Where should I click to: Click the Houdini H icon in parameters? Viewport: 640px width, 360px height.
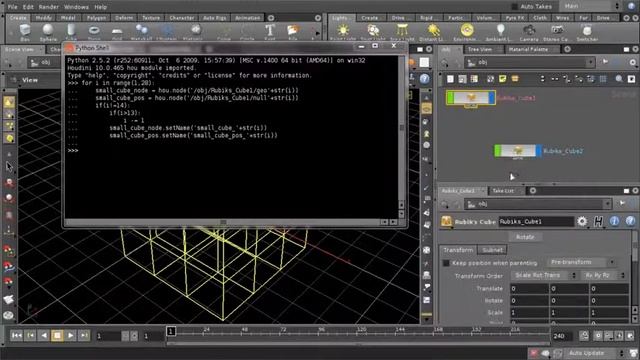(598, 221)
